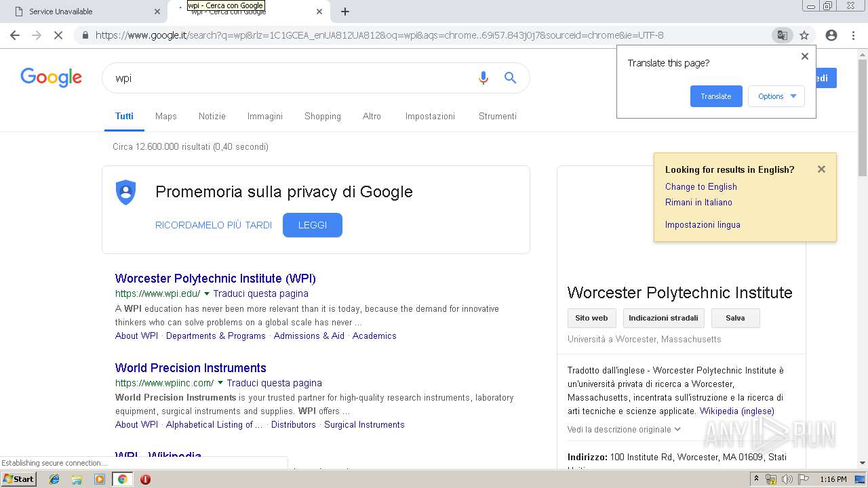Viewport: 868px width, 488px height.
Task: Close the Service Unavailable tab
Action: (x=157, y=12)
